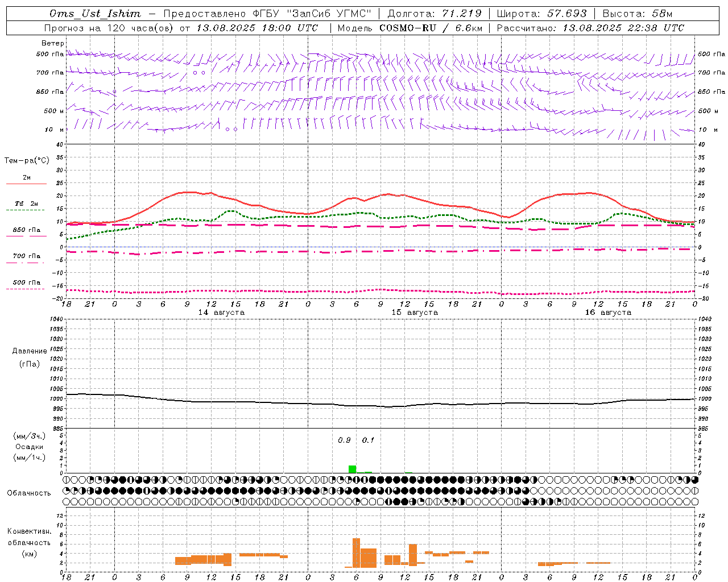Click the 16 августа date label
Viewport: 728px width, 582px height.
click(608, 313)
